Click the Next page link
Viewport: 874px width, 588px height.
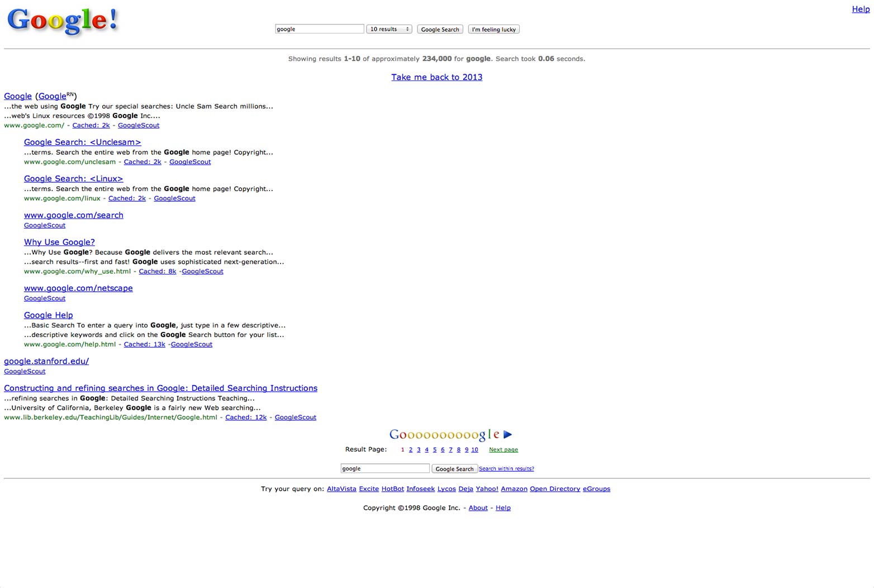(x=503, y=449)
